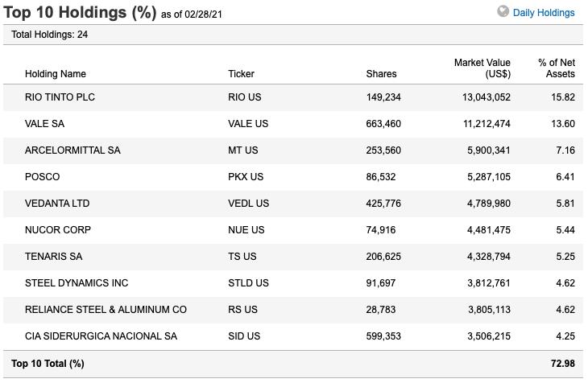The width and height of the screenshot is (588, 383).
Task: Click the 86,532 shares value
Action: coord(381,177)
